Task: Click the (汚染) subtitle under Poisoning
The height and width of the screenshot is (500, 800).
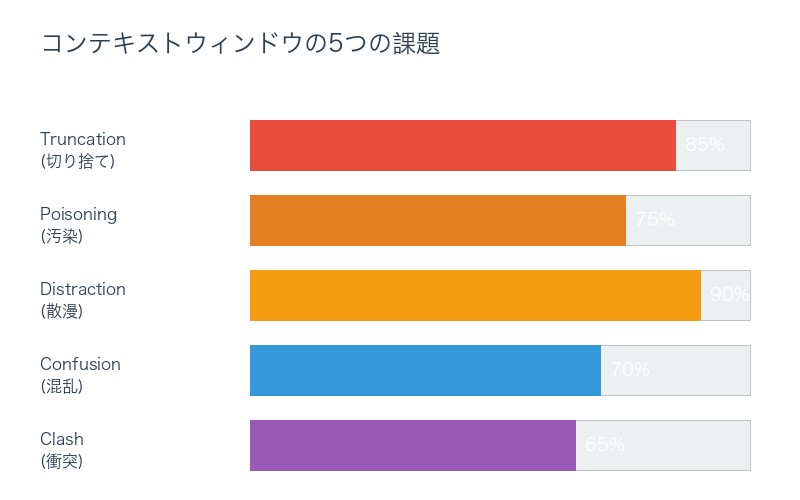Action: click(62, 236)
